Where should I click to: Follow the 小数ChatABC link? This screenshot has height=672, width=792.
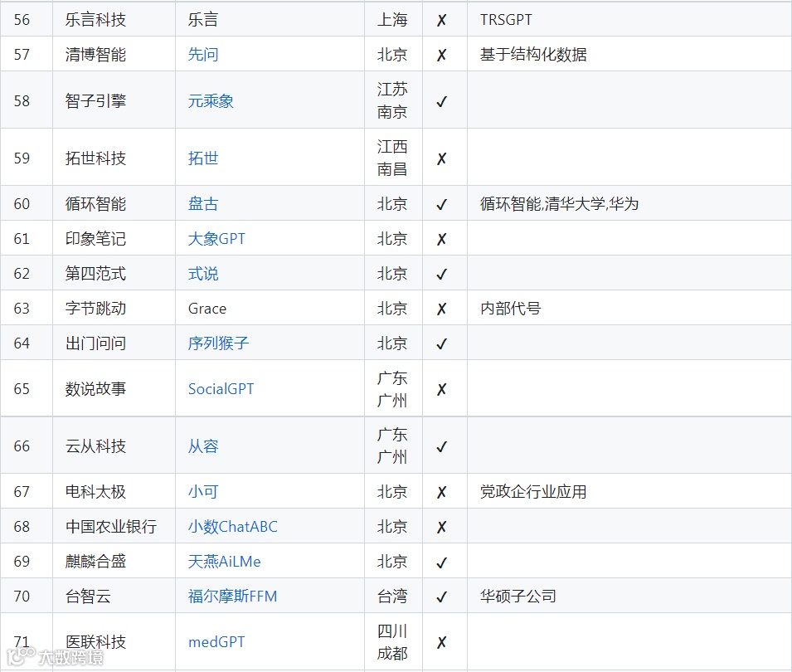pyautogui.click(x=233, y=527)
